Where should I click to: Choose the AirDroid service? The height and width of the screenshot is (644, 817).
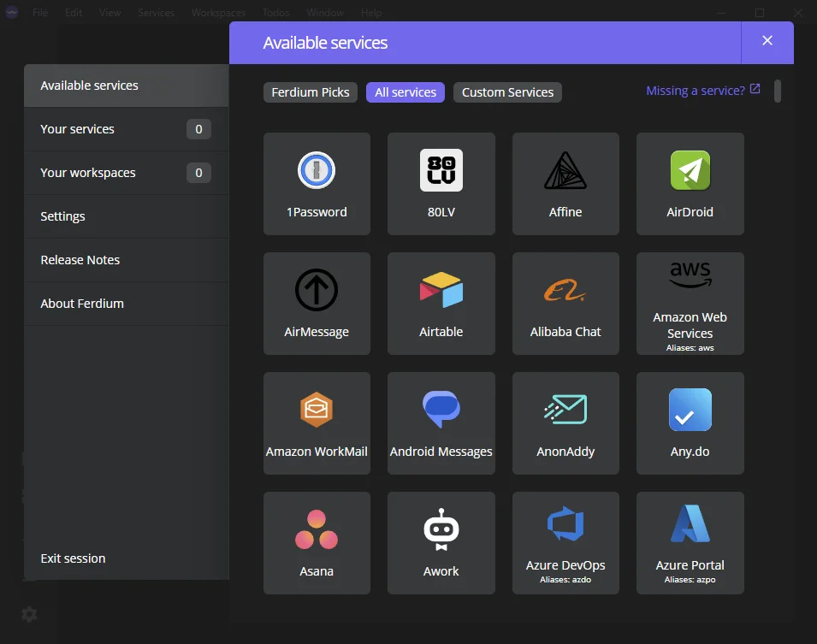tap(690, 183)
